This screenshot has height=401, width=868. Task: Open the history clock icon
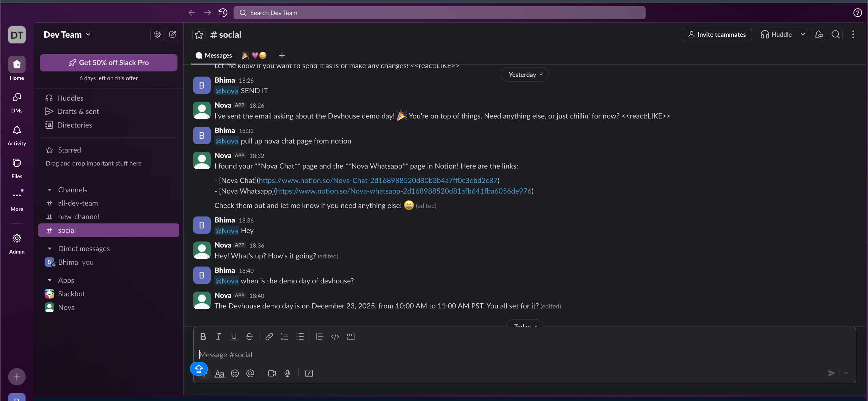tap(223, 13)
